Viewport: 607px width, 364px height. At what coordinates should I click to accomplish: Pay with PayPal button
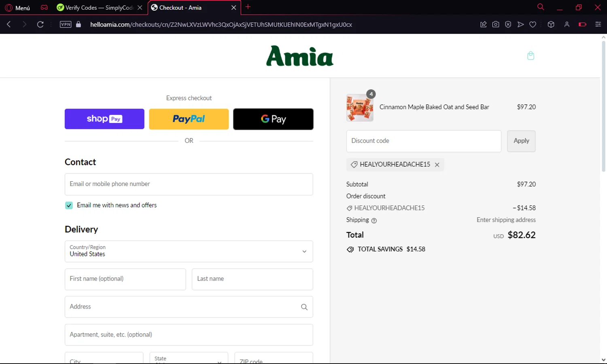coord(189,119)
